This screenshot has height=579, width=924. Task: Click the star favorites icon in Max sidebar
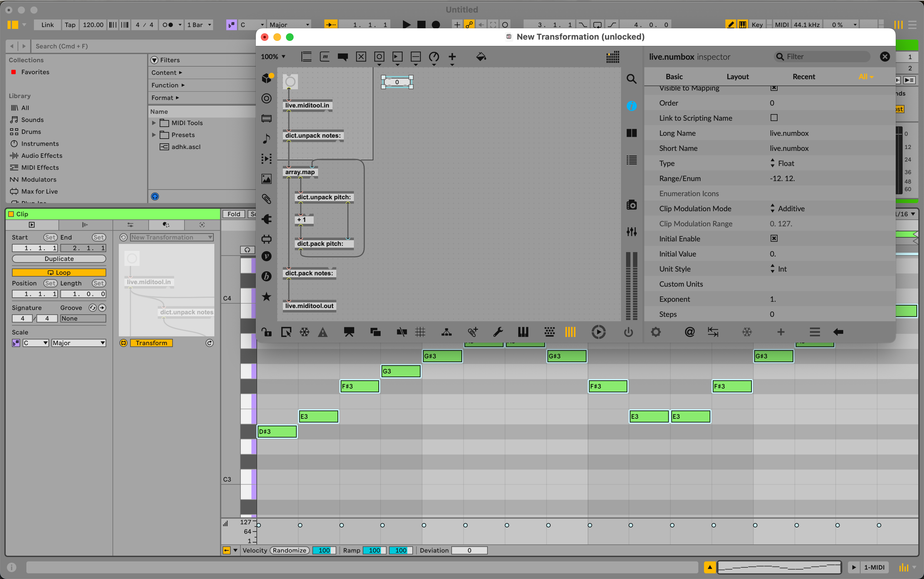tap(266, 296)
